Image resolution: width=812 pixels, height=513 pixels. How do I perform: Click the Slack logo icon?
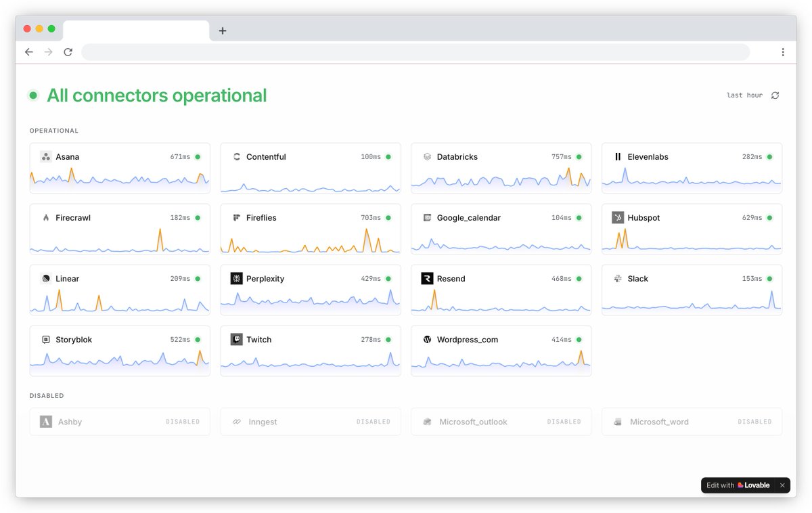618,279
